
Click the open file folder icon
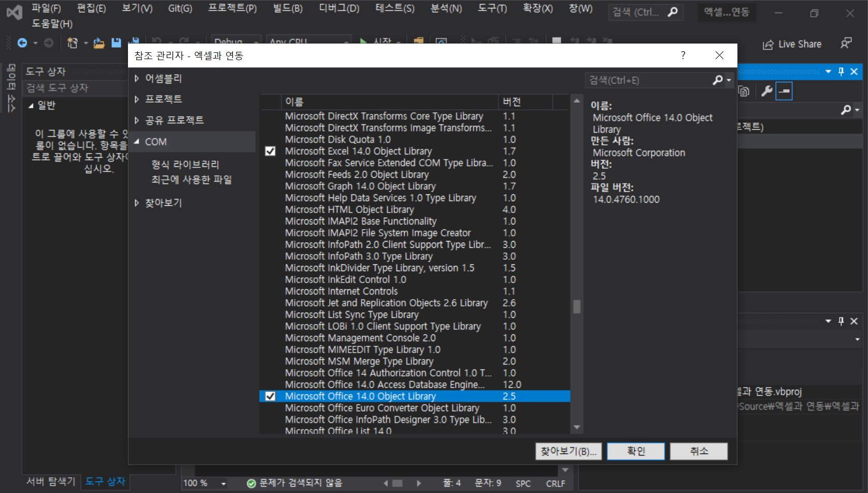98,43
